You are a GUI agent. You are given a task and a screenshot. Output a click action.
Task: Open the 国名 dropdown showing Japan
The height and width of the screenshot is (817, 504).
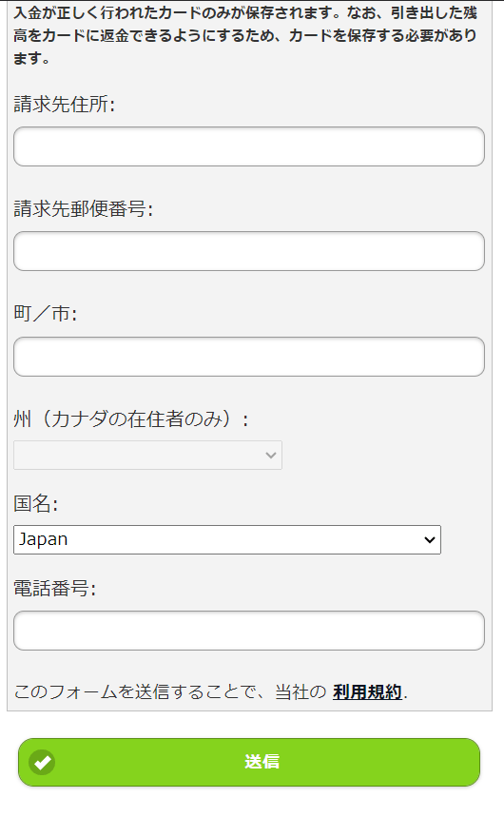coord(227,540)
